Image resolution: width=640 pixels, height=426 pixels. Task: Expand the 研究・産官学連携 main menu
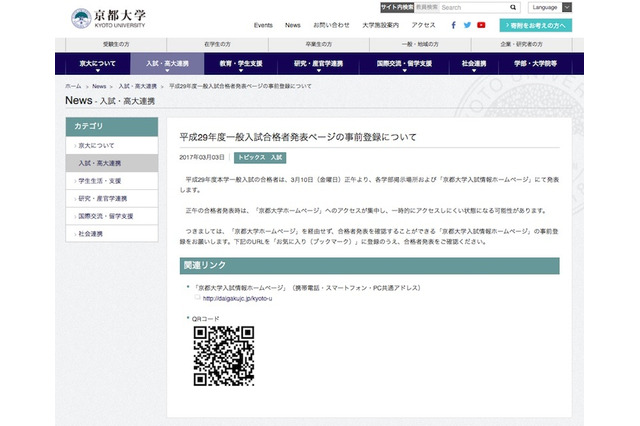(x=318, y=64)
